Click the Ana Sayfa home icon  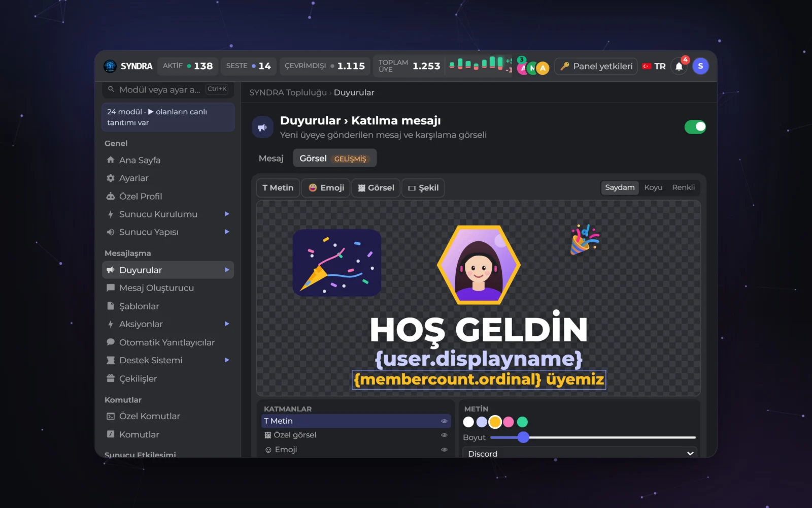tap(111, 160)
